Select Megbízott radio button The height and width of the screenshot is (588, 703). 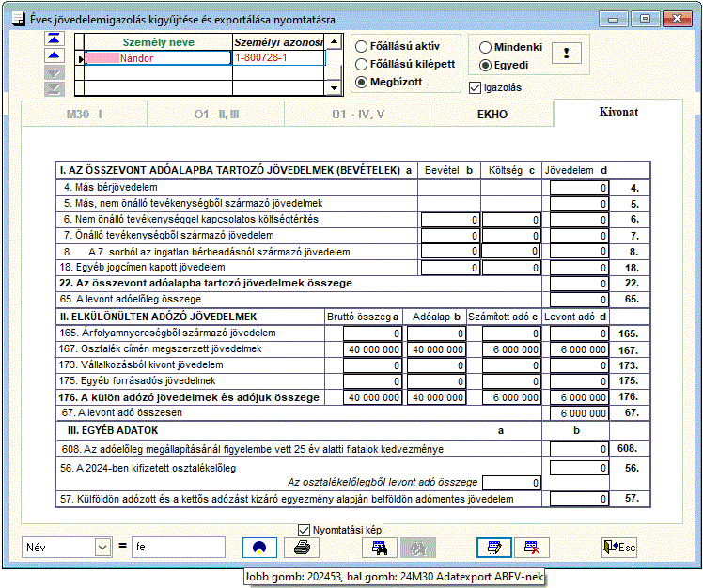[x=361, y=83]
